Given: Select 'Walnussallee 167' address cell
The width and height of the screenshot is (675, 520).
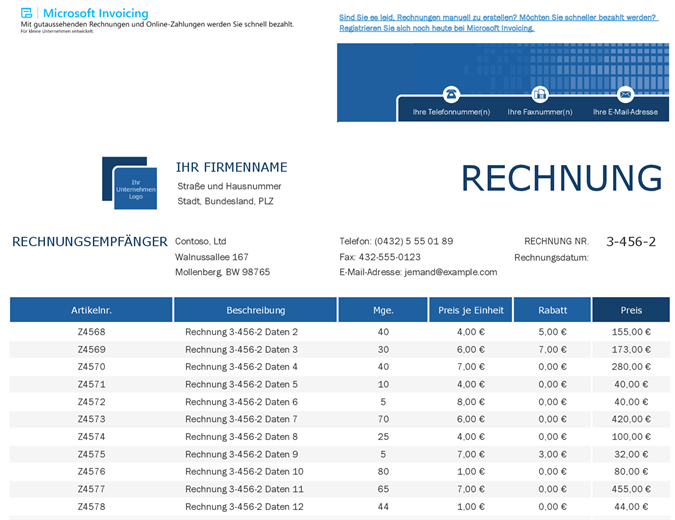Looking at the screenshot, I should (211, 257).
